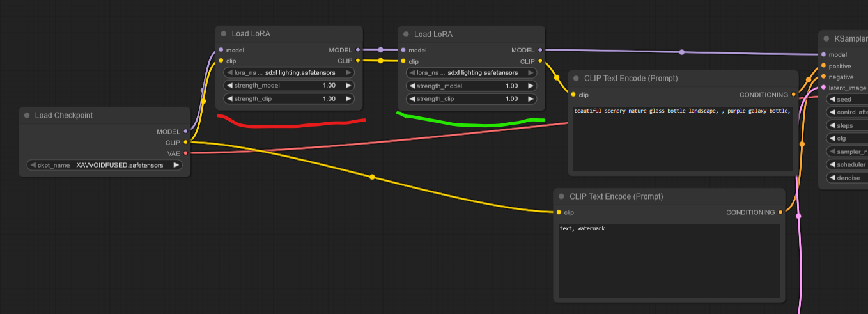Viewport: 868px width, 314px height.
Task: Click the Load Checkpoint CLIP output port
Action: (x=185, y=142)
